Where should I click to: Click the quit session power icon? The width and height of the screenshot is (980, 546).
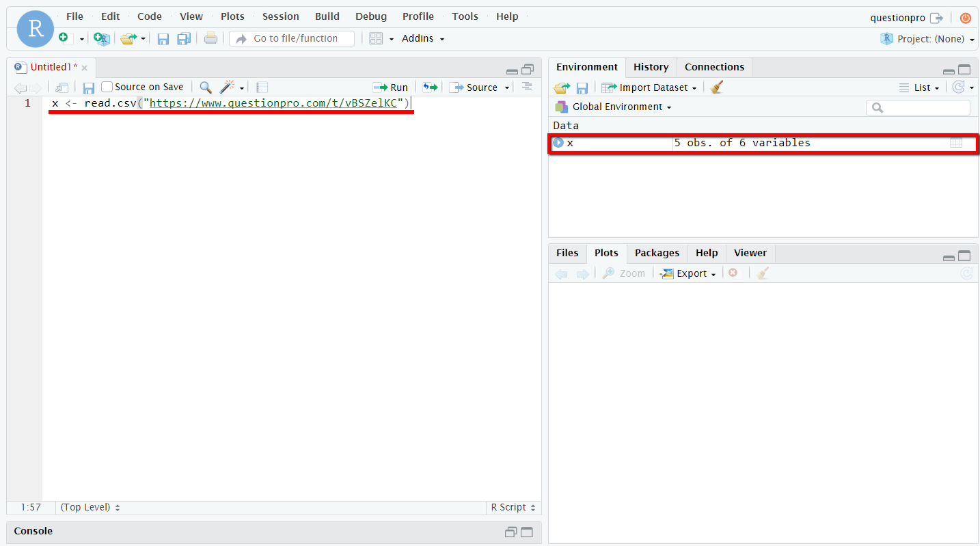tap(965, 18)
